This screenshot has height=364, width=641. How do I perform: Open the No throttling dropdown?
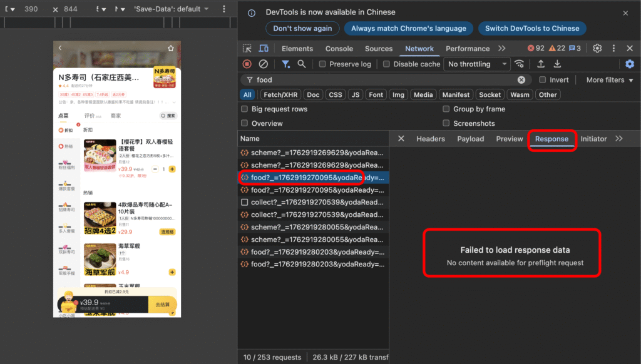click(x=477, y=64)
